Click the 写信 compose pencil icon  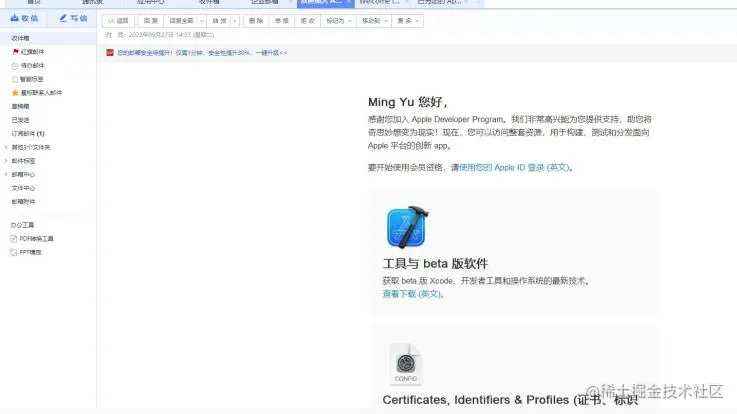click(63, 18)
